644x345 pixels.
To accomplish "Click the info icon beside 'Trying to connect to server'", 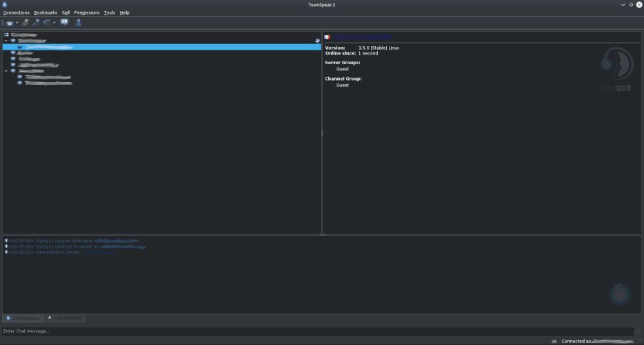I will 6,246.
